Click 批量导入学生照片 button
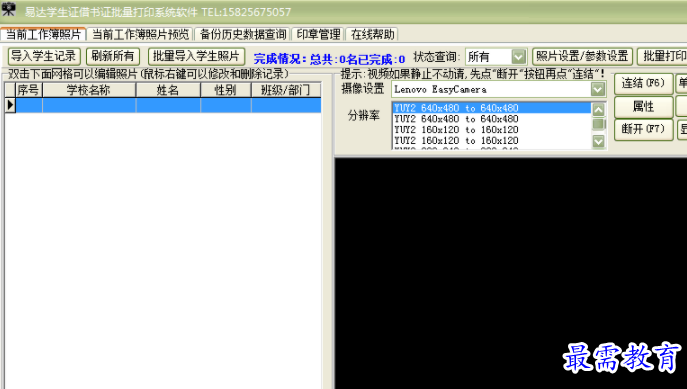The height and width of the screenshot is (389, 687). 196,56
